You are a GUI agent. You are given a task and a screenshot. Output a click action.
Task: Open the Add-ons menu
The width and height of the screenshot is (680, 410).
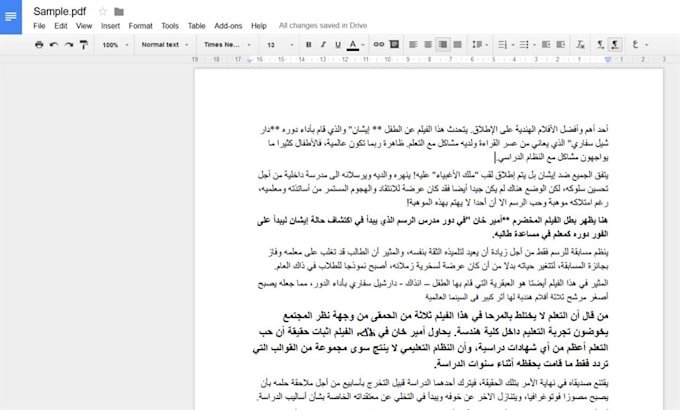pos(228,26)
